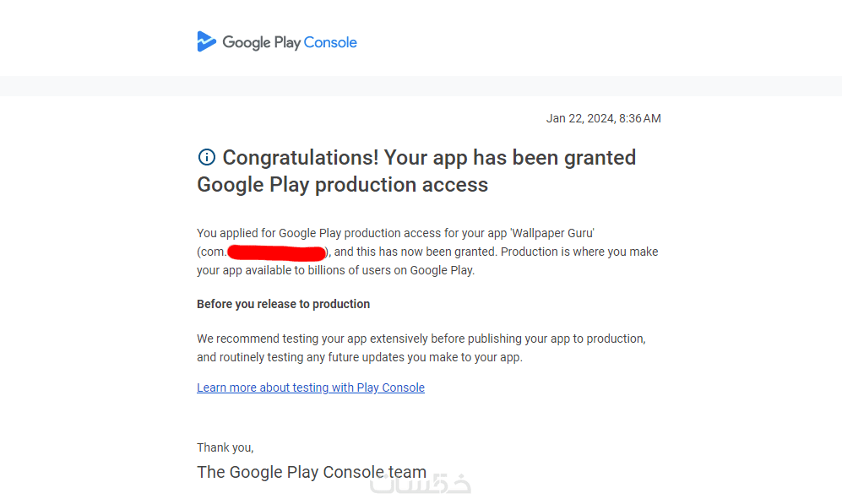Click the gray watermark logo at the bottom
842x504 pixels.
pos(421,484)
